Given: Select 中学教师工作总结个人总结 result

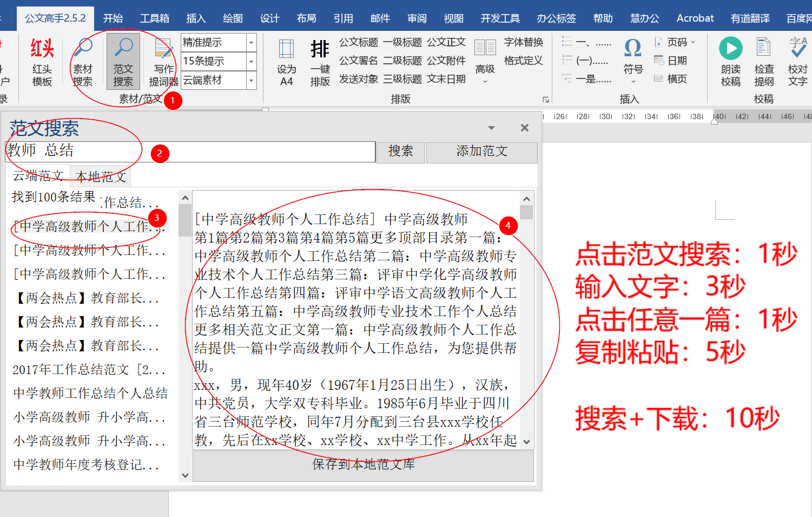Looking at the screenshot, I should (90, 394).
